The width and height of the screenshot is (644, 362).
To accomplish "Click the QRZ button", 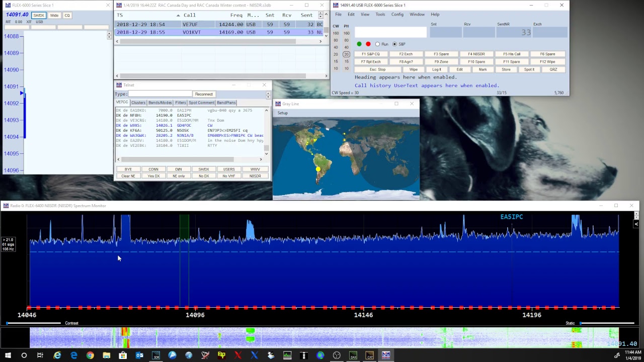I will [x=553, y=69].
